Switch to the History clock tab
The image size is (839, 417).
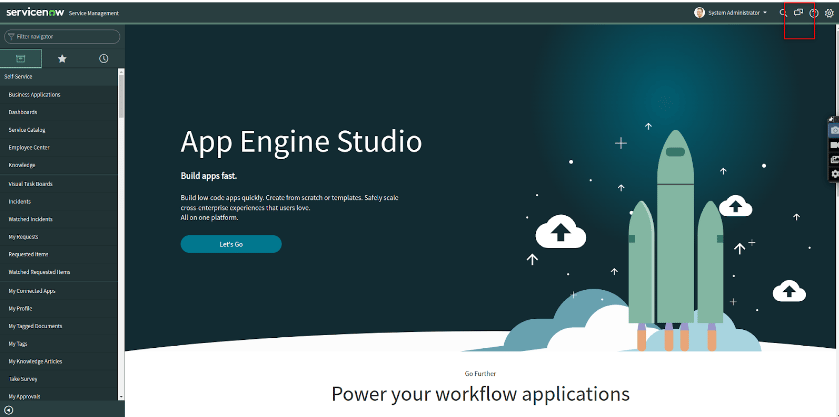104,58
